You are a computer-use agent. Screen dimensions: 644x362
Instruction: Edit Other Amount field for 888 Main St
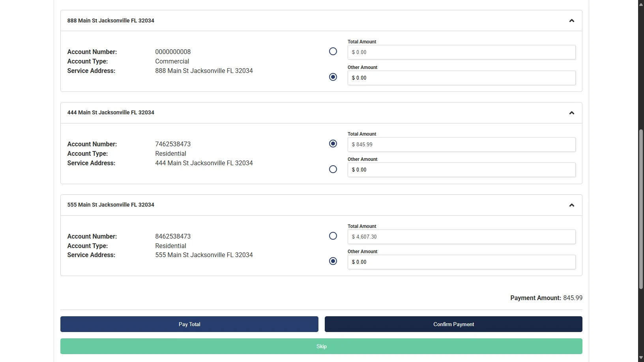point(461,78)
